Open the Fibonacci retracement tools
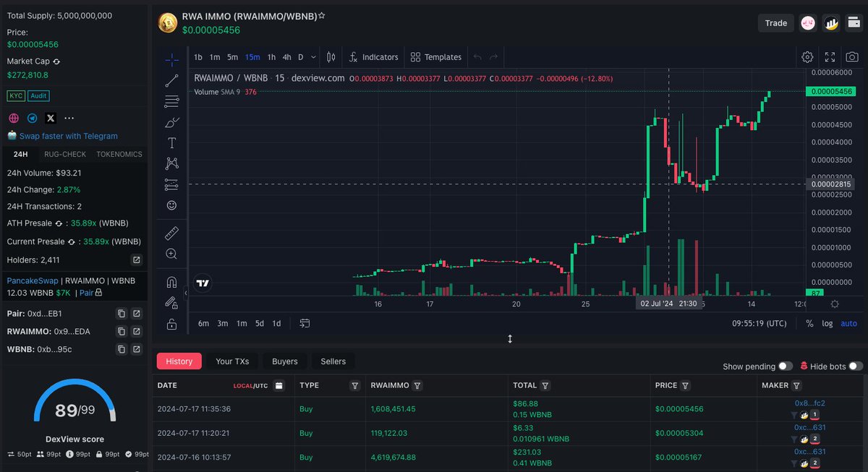The height and width of the screenshot is (472, 868). 171,101
